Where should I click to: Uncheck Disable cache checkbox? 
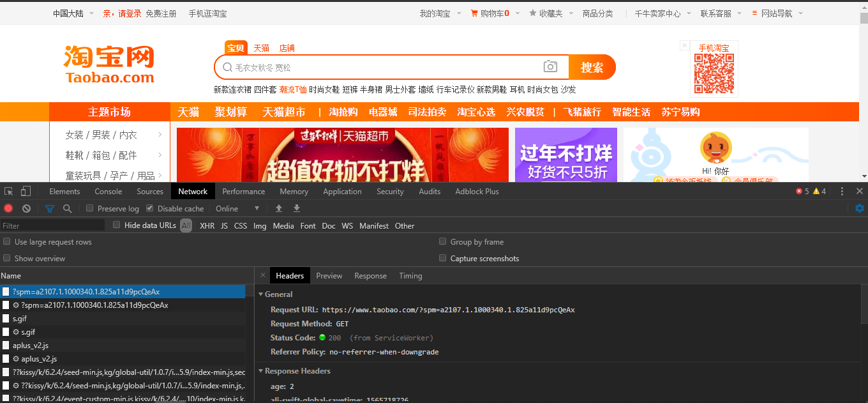coord(150,208)
